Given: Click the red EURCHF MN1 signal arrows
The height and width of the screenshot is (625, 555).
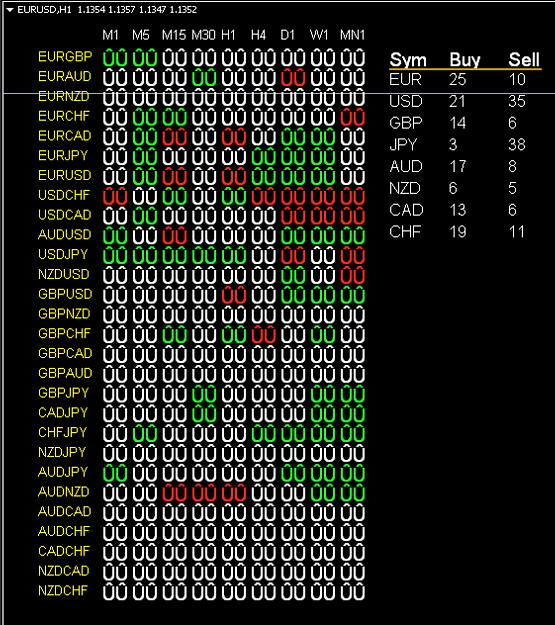Looking at the screenshot, I should [x=352, y=117].
